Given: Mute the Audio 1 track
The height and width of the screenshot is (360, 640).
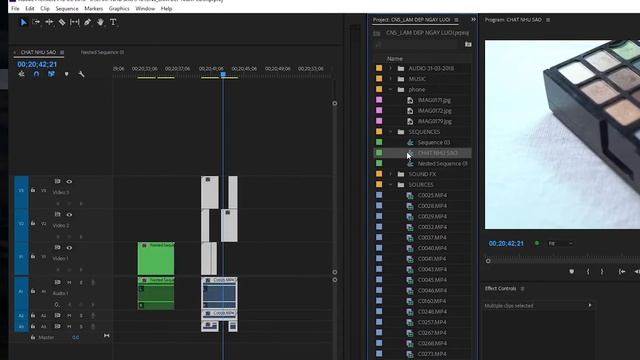Looking at the screenshot, I should point(69,282).
